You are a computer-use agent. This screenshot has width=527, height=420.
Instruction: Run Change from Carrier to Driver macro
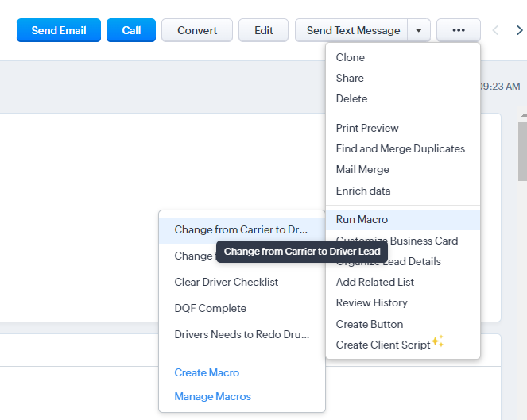click(x=240, y=229)
